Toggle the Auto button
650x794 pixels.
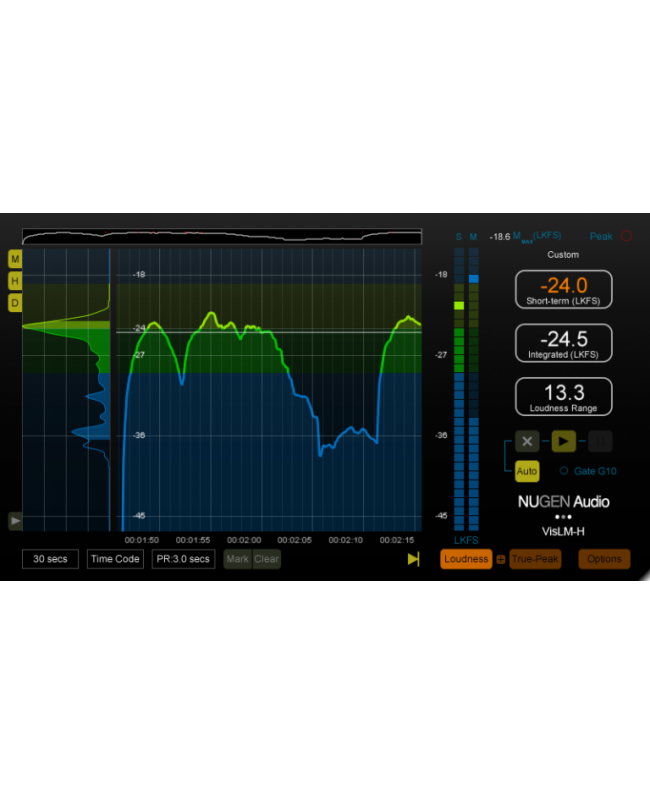point(527,471)
